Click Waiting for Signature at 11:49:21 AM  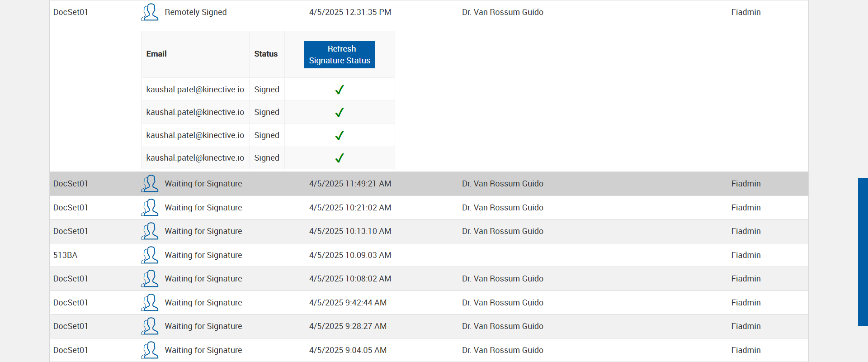[203, 184]
